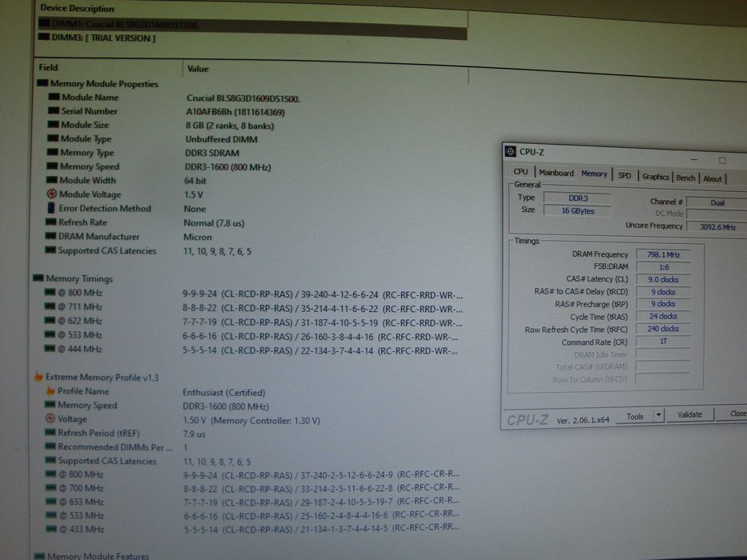
Task: Click the Module Size chip icon
Action: click(x=53, y=124)
